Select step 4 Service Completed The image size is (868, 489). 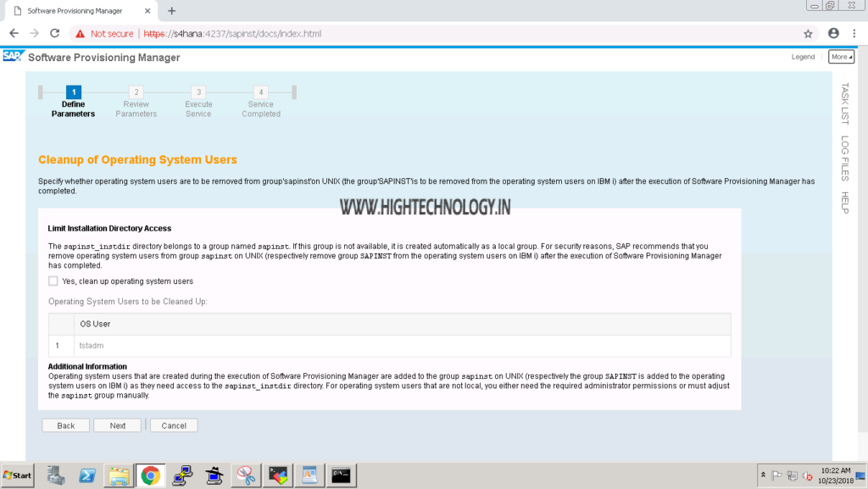click(x=261, y=103)
